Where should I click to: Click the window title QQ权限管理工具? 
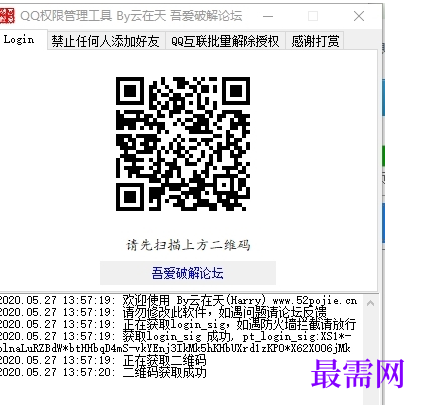pos(131,16)
